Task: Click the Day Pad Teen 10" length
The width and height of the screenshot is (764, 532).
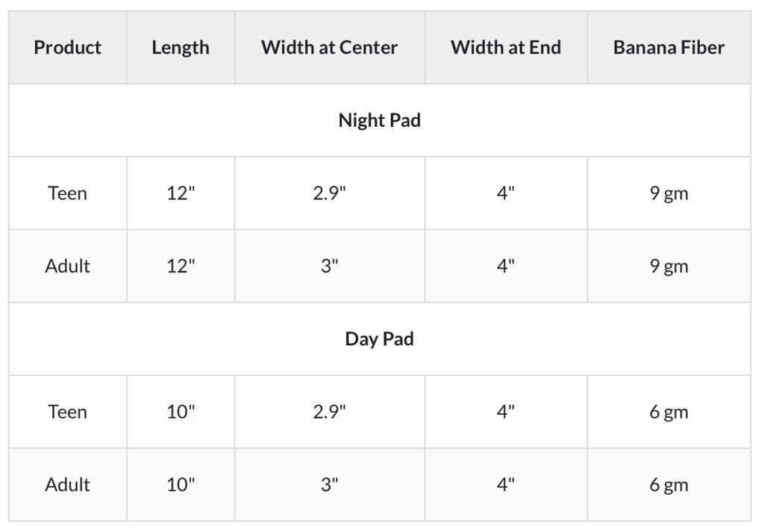Action: click(x=181, y=412)
